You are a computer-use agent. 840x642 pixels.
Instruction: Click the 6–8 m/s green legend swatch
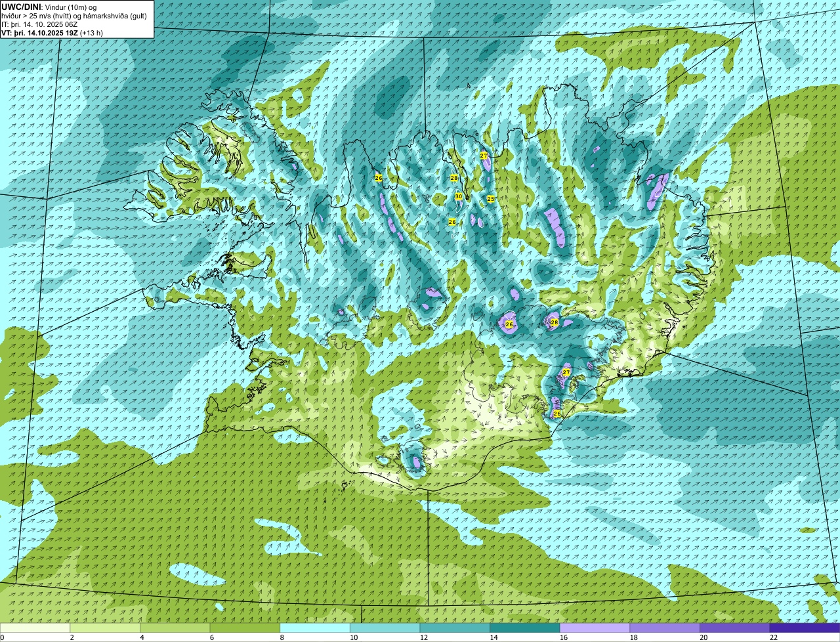click(245, 628)
